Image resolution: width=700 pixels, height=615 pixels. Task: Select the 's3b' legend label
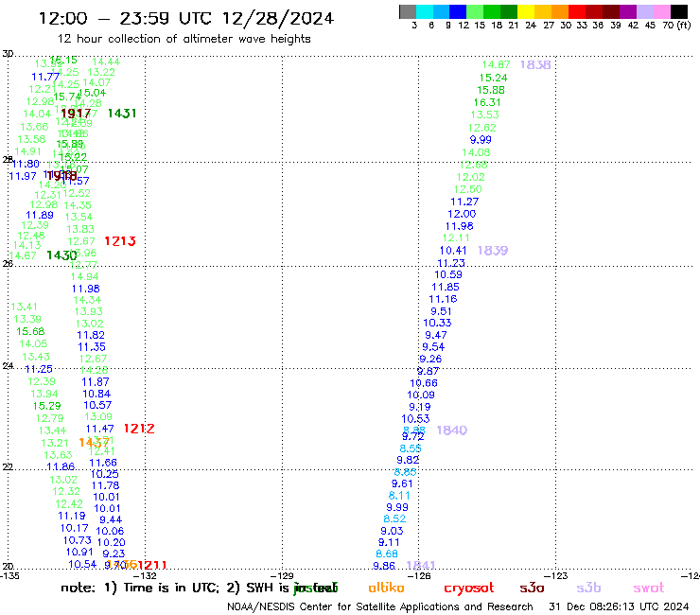point(588,588)
